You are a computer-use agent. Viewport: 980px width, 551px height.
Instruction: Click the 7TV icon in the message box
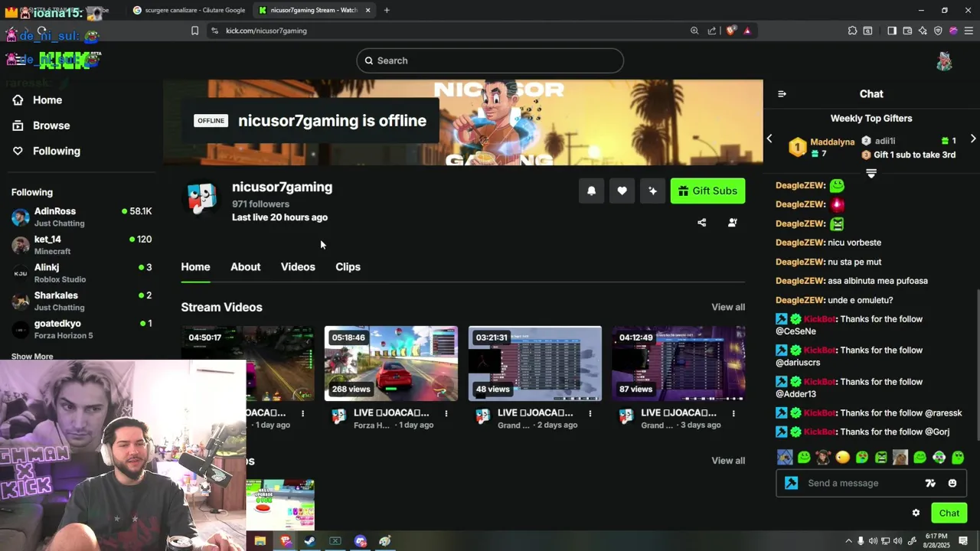[930, 483]
